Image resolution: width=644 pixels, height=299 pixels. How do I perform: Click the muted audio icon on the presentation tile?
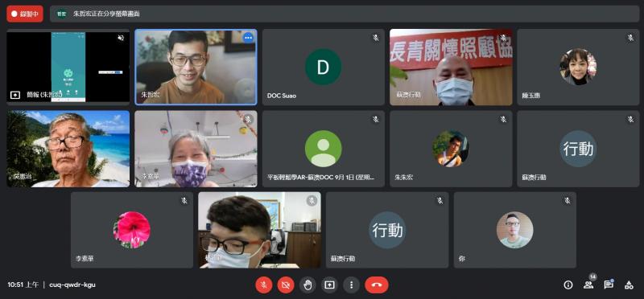pyautogui.click(x=121, y=38)
